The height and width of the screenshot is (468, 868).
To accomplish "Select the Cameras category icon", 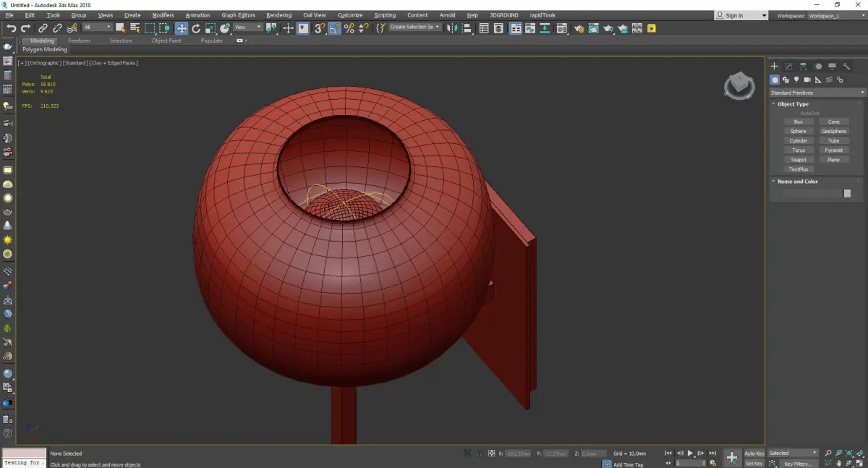I will point(807,80).
